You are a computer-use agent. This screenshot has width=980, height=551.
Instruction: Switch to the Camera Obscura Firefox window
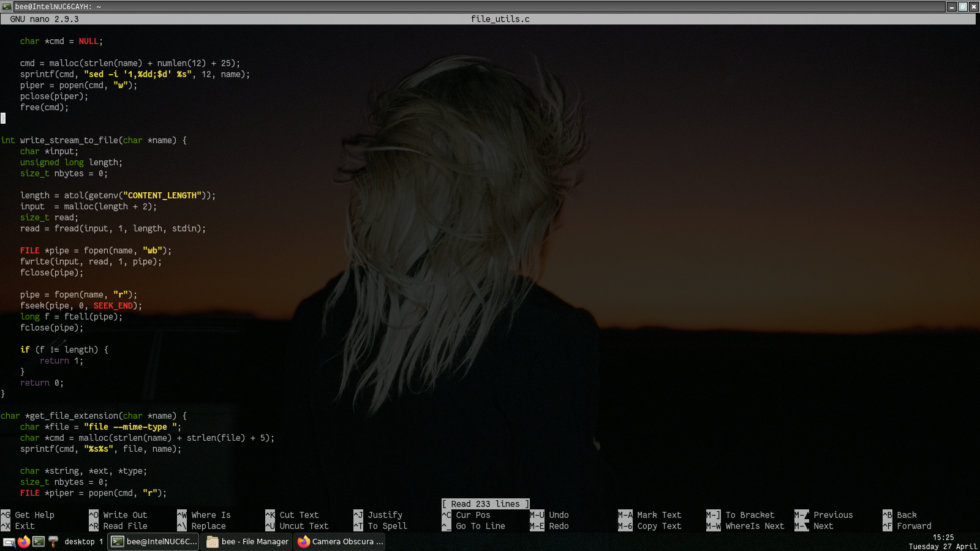[340, 542]
